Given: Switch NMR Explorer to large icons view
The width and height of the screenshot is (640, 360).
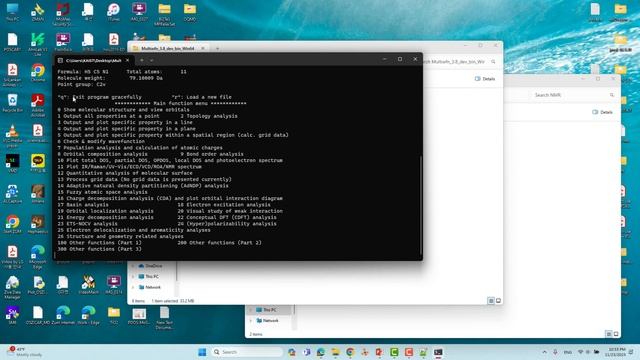Looking at the screenshot, I should (x=616, y=334).
